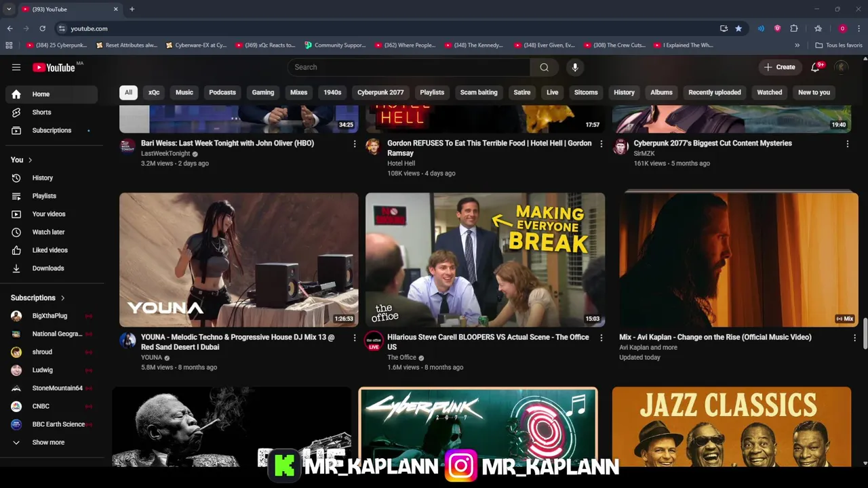
Task: Open the browser's three-dot menu
Action: coord(859,28)
